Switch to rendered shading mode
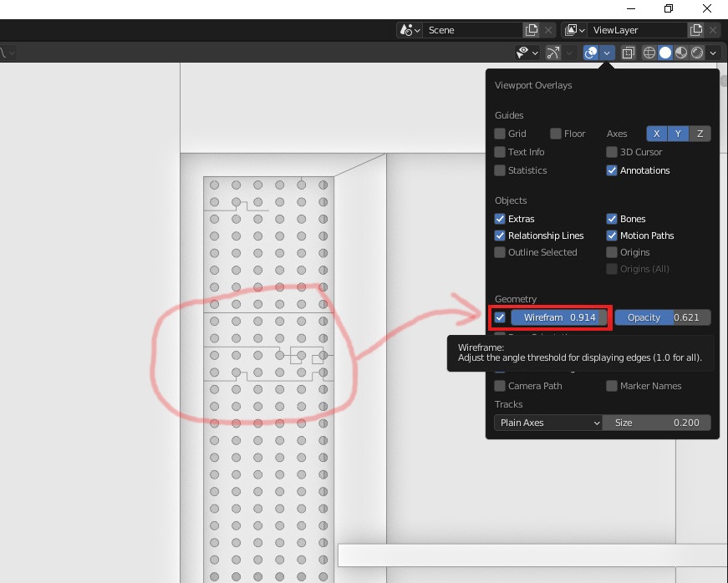728x583 pixels. (697, 53)
